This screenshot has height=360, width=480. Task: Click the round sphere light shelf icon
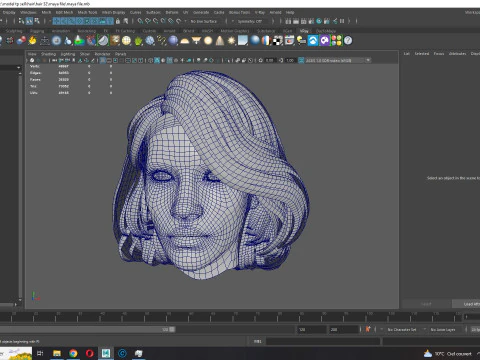(x=208, y=41)
